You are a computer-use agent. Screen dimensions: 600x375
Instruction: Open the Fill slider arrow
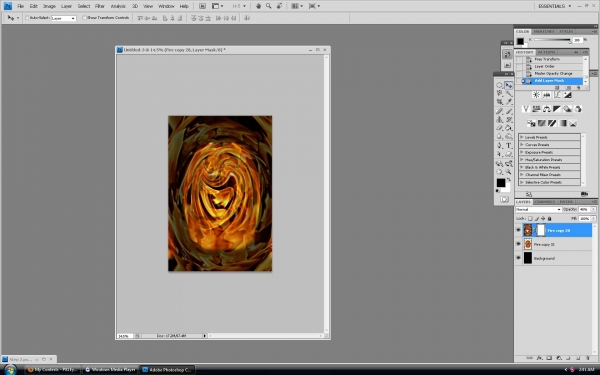pos(593,218)
